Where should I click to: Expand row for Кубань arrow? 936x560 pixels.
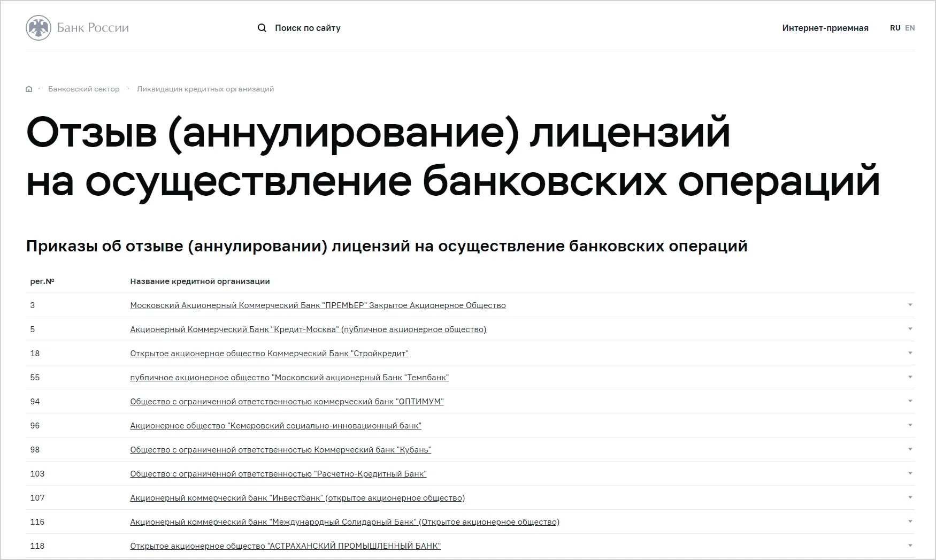tap(910, 449)
